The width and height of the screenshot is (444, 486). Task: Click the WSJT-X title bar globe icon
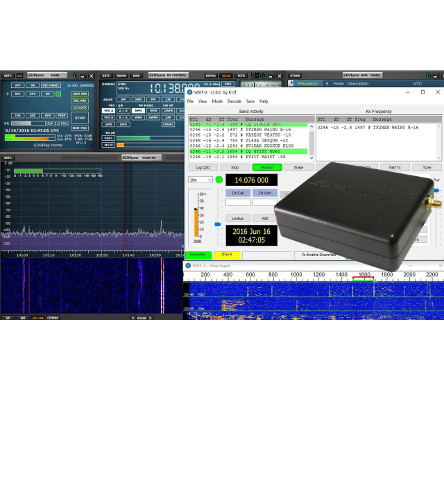[190, 92]
